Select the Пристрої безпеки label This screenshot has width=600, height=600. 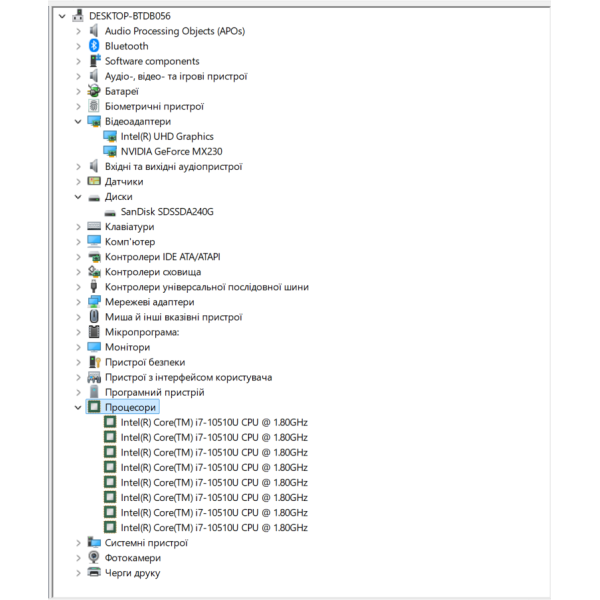coord(145,362)
